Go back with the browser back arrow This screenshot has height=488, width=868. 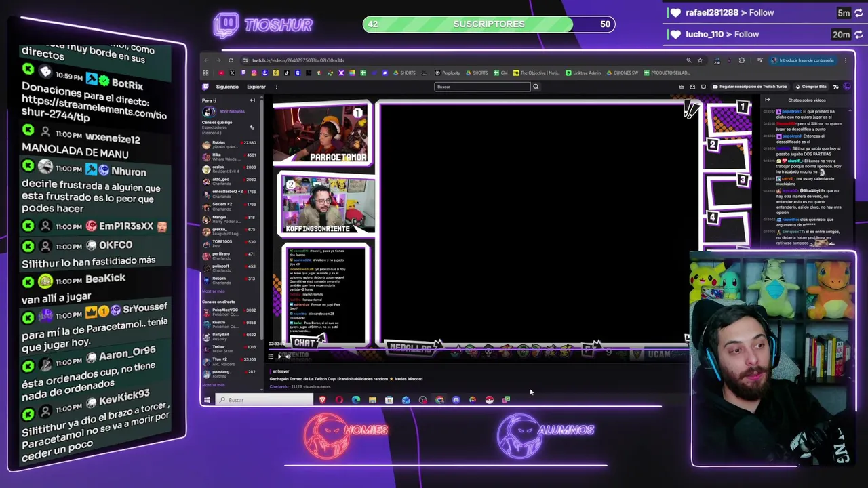coord(206,60)
